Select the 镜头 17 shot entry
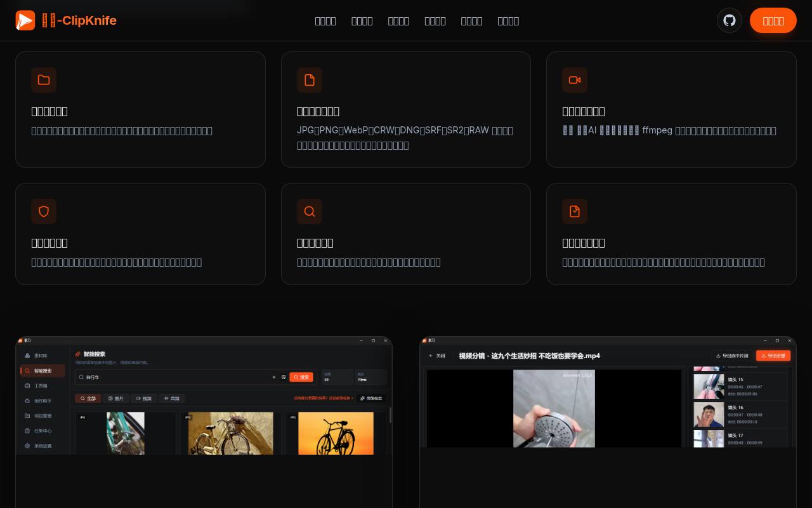Image resolution: width=812 pixels, height=508 pixels. (740, 438)
